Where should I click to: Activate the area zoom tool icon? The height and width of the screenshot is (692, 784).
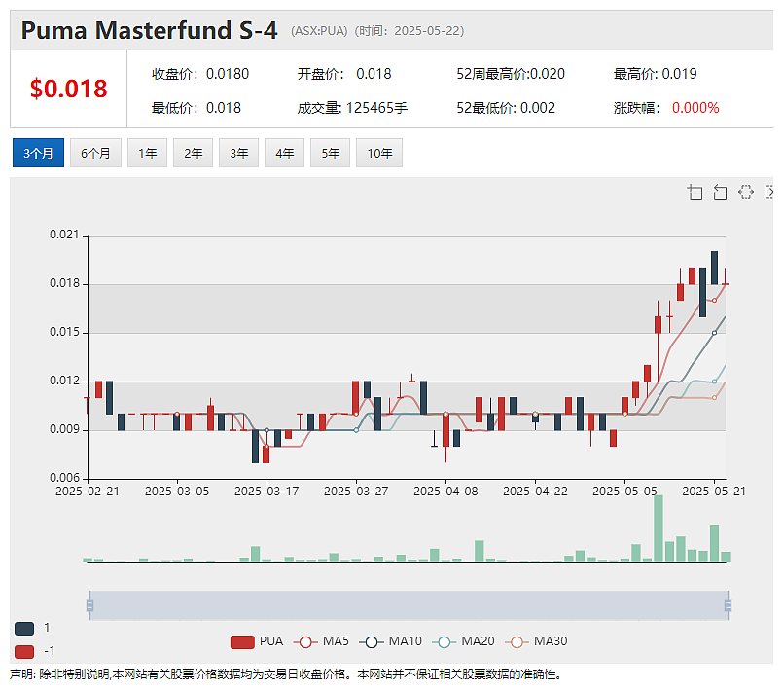pyautogui.click(x=695, y=192)
